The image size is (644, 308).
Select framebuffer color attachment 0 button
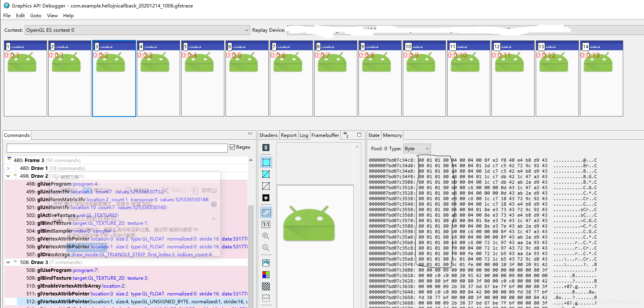[x=266, y=148]
